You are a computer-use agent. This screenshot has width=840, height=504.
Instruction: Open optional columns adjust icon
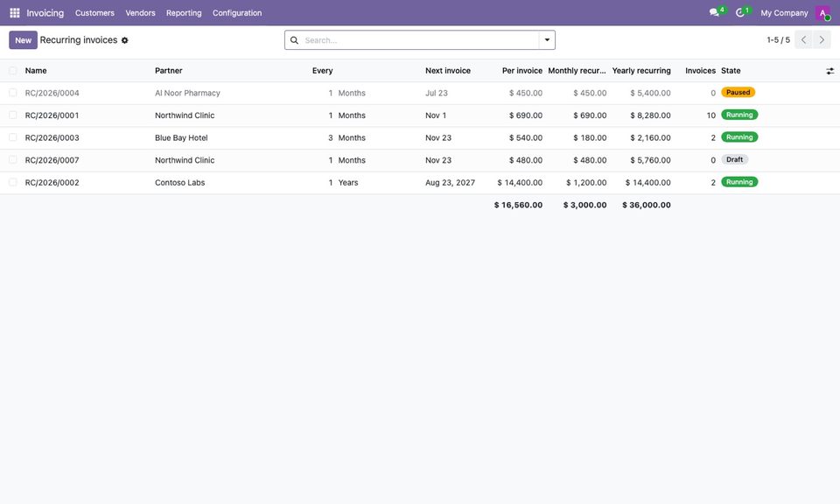point(829,71)
